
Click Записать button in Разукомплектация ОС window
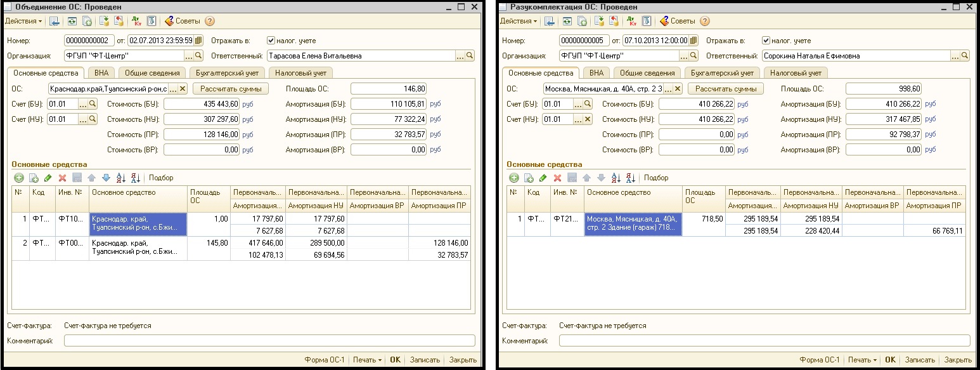[x=919, y=360]
